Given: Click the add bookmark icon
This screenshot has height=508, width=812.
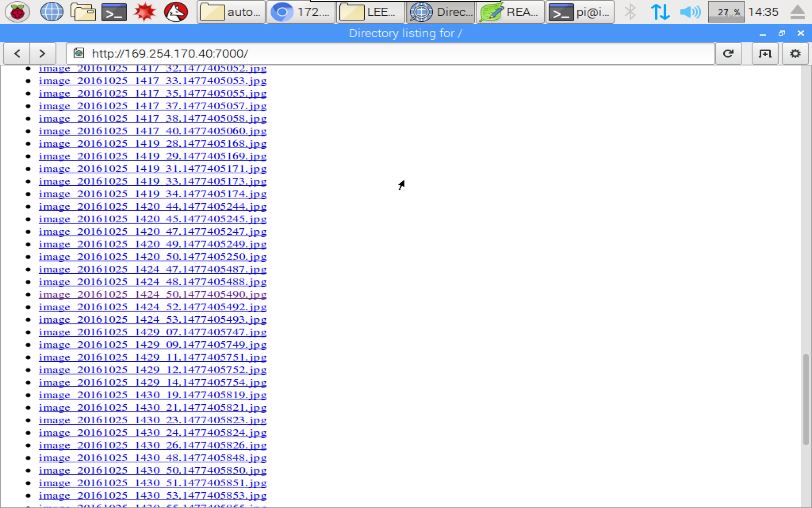Looking at the screenshot, I should (765, 54).
